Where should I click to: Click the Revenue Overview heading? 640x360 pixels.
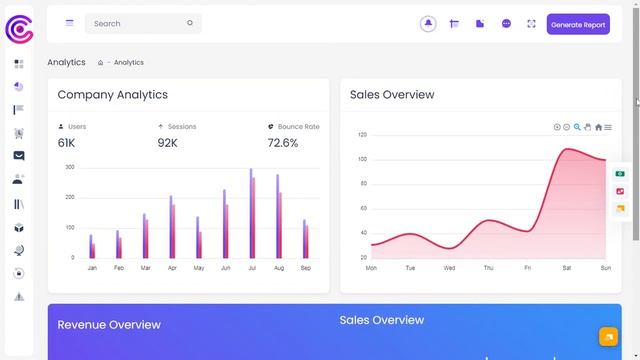coord(109,325)
